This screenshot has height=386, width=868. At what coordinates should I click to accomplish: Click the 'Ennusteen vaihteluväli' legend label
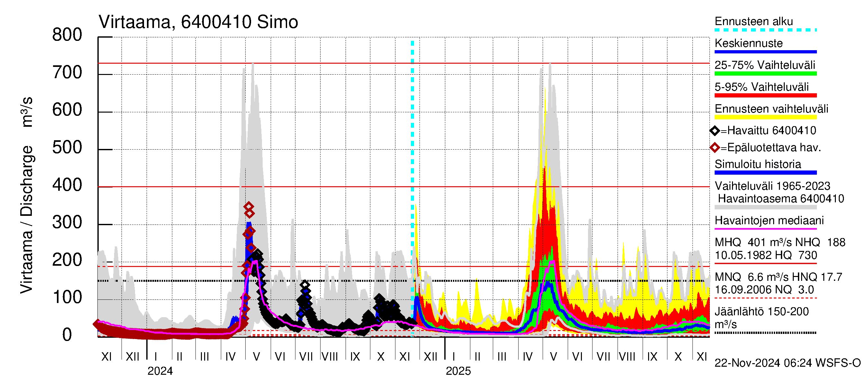(771, 109)
